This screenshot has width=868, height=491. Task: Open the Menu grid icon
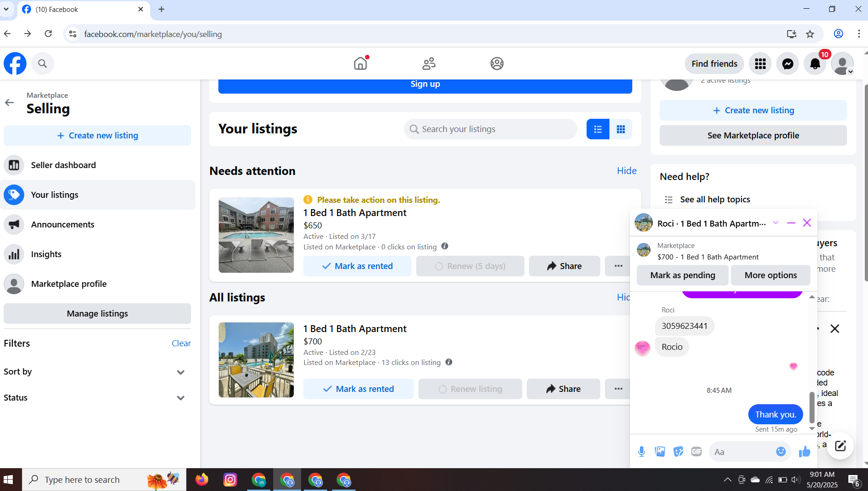click(760, 63)
